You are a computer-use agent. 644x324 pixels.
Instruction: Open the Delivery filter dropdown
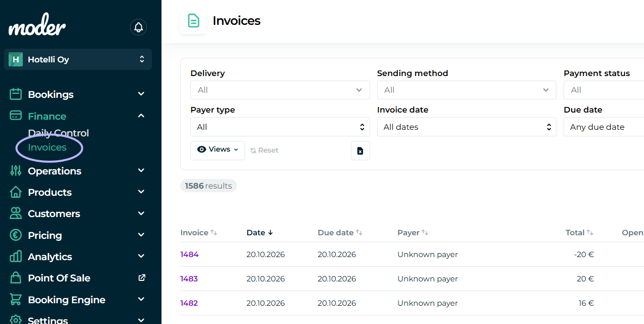pos(280,90)
